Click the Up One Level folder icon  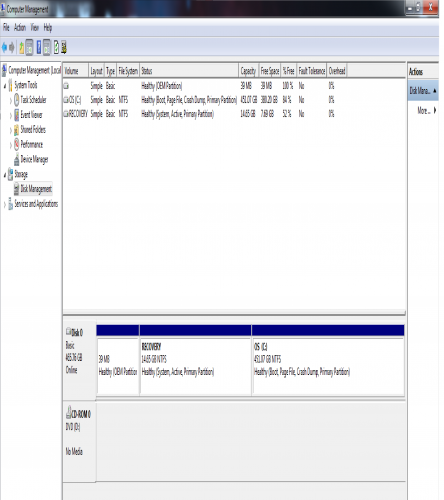(22, 48)
